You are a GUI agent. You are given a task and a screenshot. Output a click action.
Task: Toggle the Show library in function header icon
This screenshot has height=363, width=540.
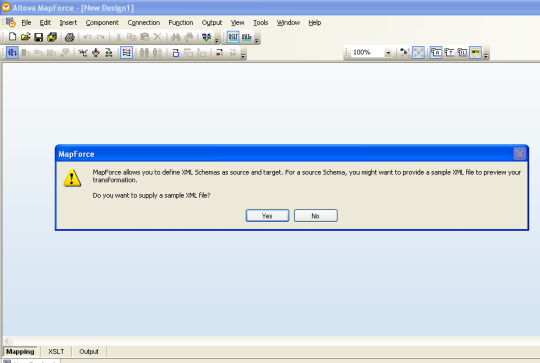(463, 52)
